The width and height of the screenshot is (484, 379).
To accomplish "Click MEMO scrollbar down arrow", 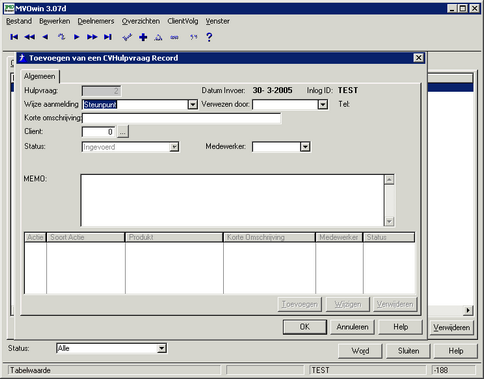I will (x=389, y=221).
